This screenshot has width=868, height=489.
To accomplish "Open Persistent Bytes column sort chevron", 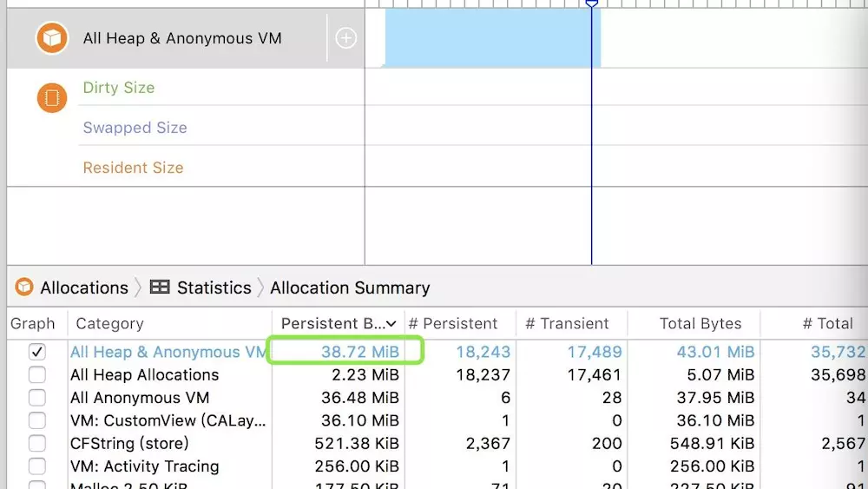I will (391, 323).
